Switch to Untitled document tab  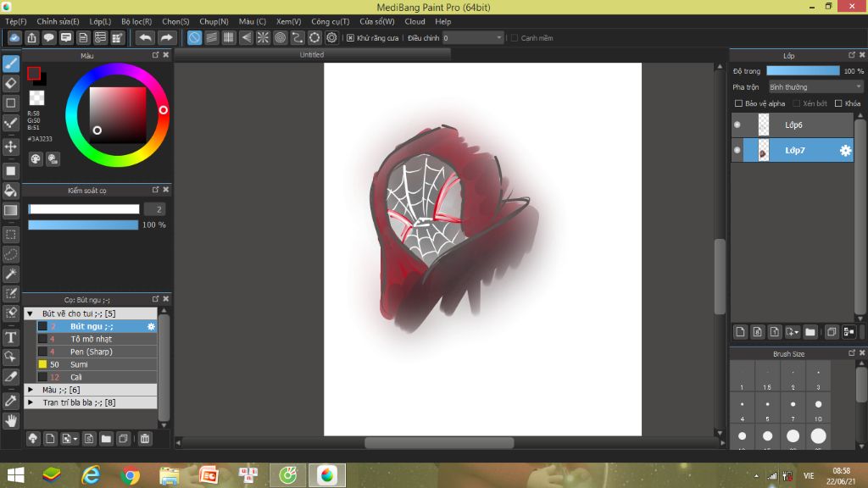point(312,55)
